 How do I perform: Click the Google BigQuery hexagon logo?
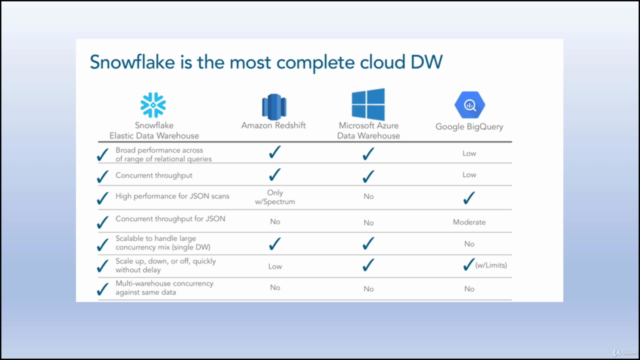click(470, 105)
